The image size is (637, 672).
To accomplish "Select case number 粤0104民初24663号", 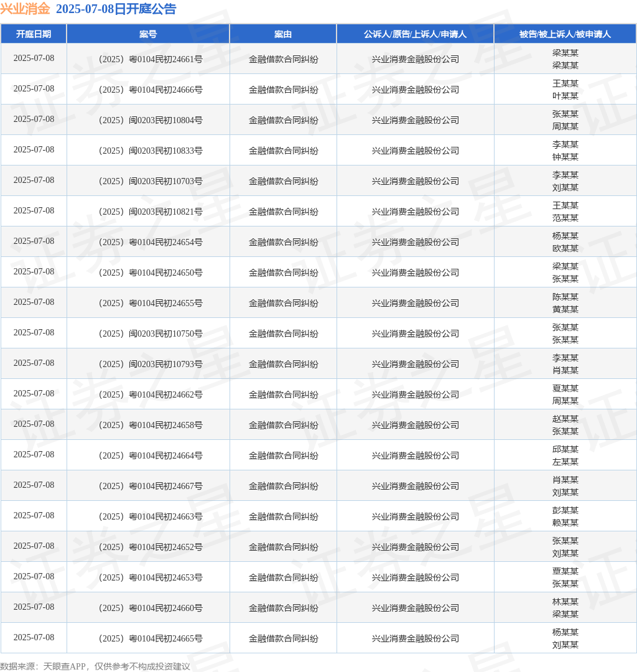I will point(151,516).
